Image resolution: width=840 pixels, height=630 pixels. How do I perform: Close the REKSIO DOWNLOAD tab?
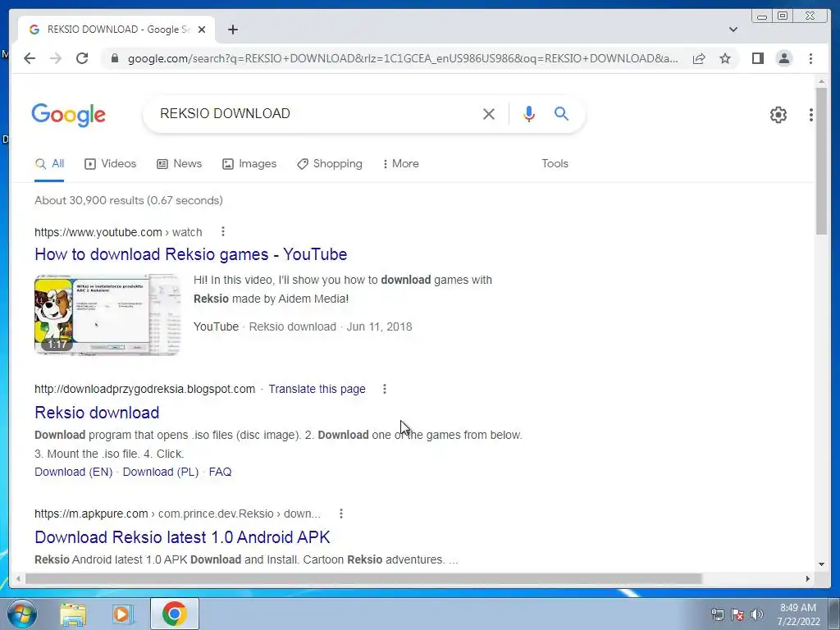point(202,30)
